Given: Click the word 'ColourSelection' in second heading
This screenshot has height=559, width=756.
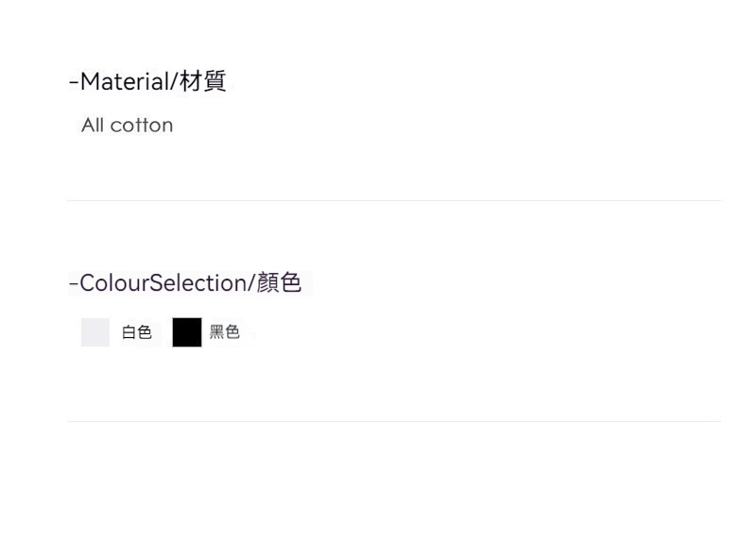Looking at the screenshot, I should tap(162, 282).
